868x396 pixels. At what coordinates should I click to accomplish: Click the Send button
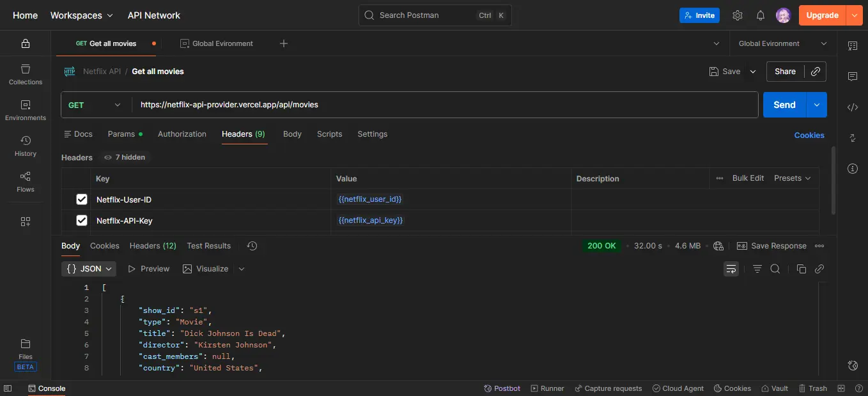784,104
